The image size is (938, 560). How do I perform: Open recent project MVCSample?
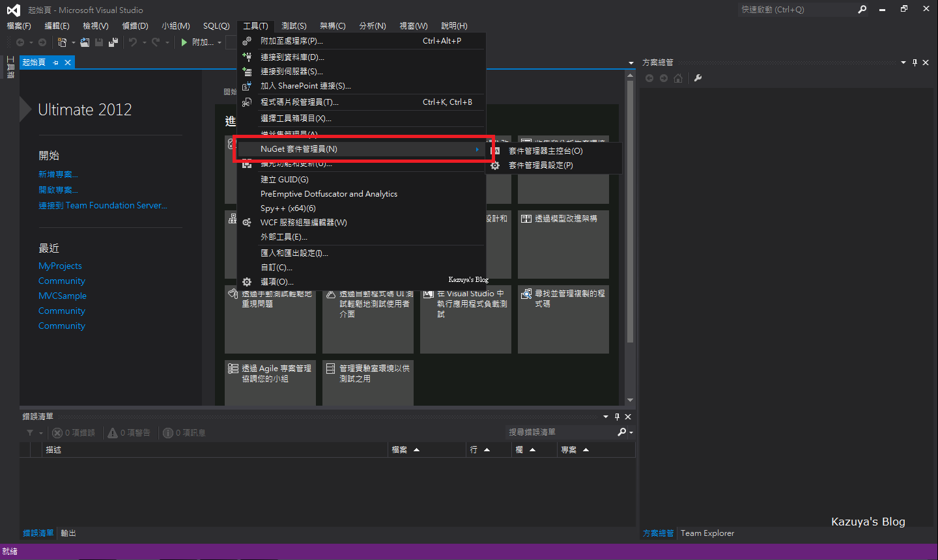tap(63, 296)
